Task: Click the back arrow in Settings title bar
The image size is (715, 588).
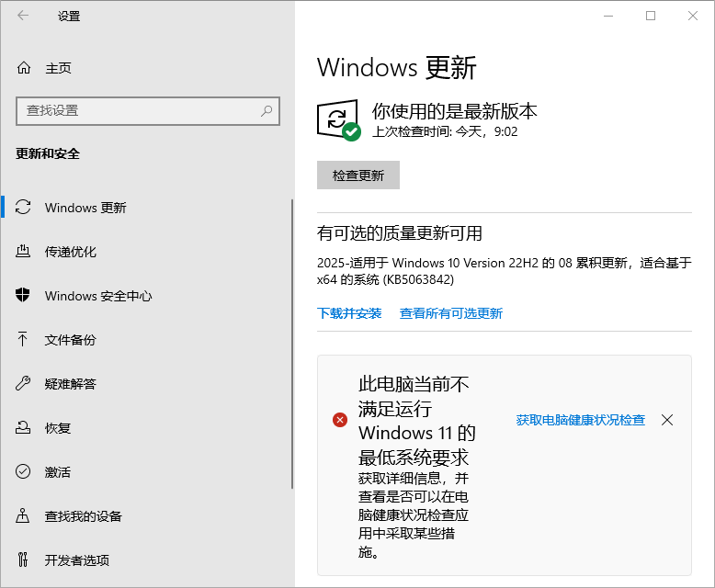Action: (23, 16)
